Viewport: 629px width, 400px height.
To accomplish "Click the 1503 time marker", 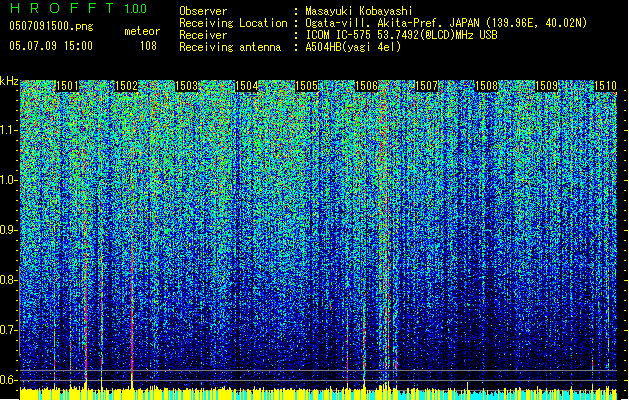I will pyautogui.click(x=187, y=86).
